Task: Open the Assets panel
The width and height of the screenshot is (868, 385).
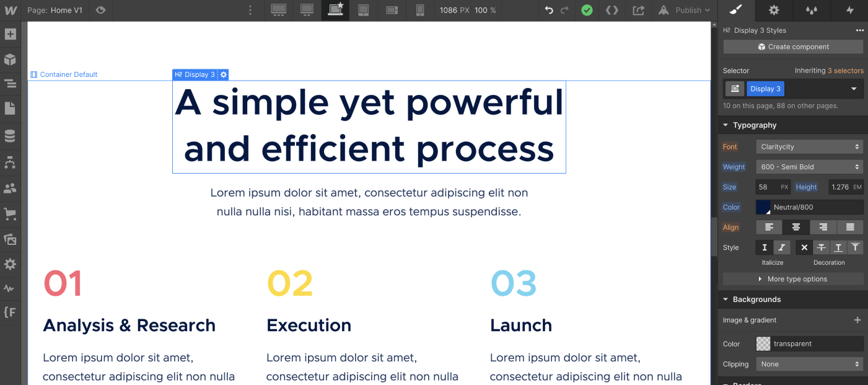Action: (x=10, y=239)
